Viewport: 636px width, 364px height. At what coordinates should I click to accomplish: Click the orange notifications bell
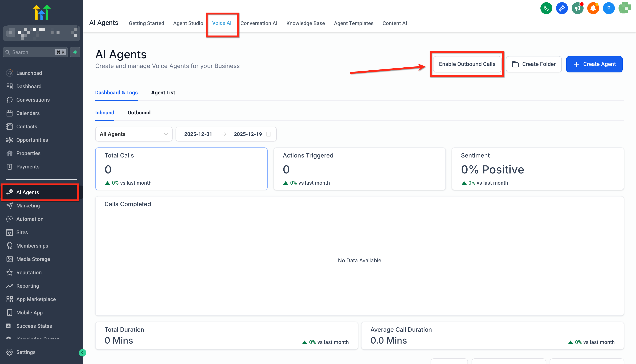coord(593,8)
